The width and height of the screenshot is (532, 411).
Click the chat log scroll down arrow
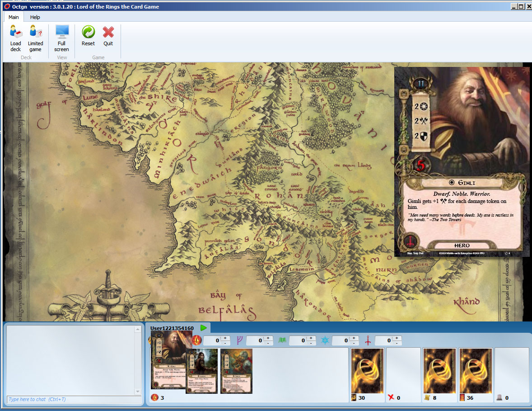click(138, 391)
